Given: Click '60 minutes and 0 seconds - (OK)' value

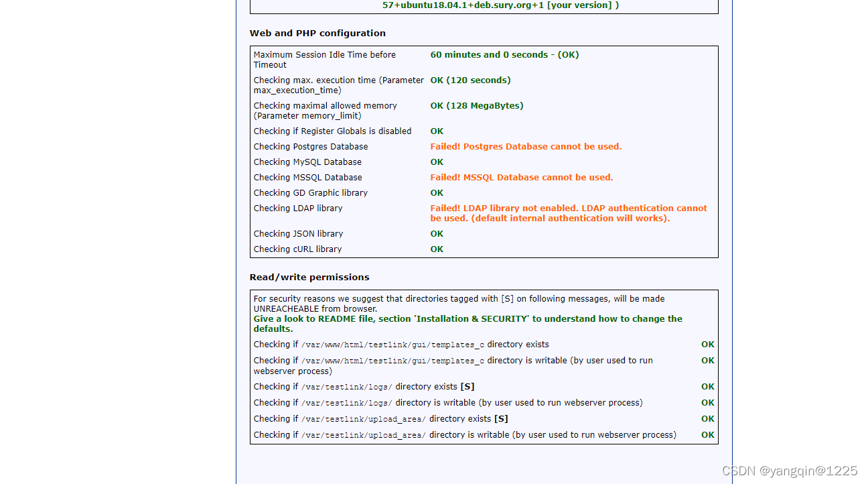Looking at the screenshot, I should [504, 55].
